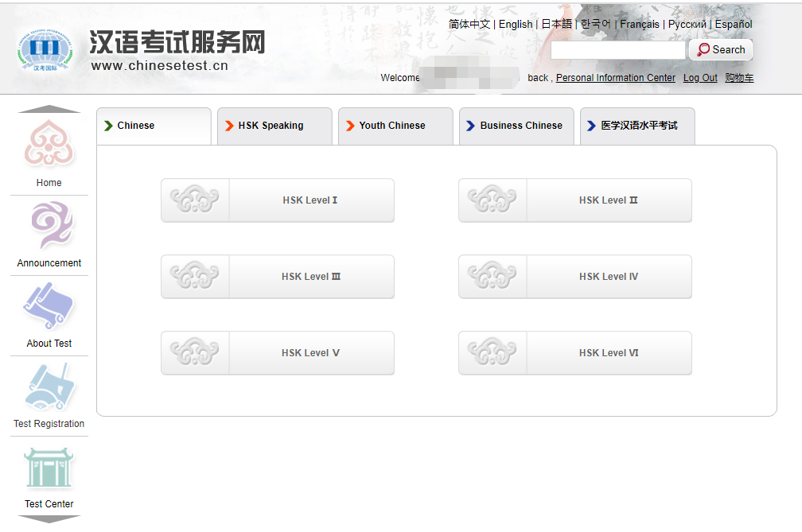Open the About Test scroll icon
802x532 pixels.
click(x=49, y=306)
